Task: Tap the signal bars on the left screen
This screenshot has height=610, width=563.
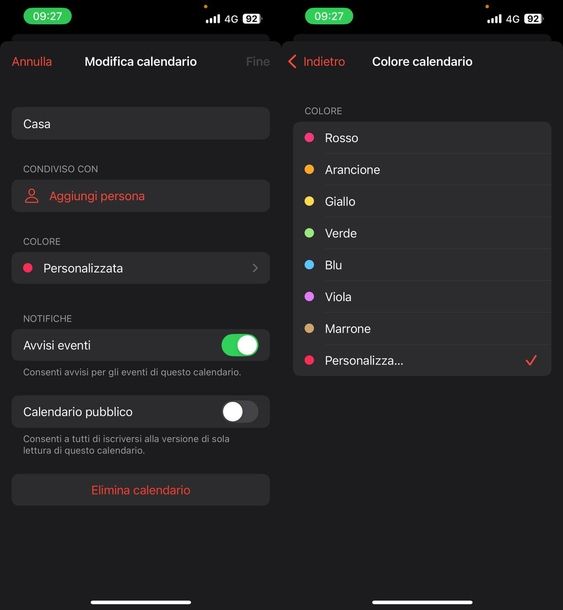Action: (x=213, y=18)
